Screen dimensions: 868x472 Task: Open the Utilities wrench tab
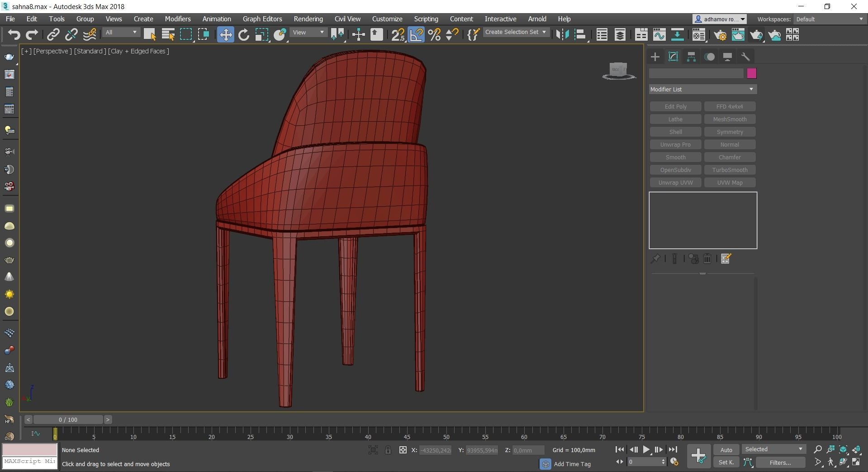click(x=745, y=57)
